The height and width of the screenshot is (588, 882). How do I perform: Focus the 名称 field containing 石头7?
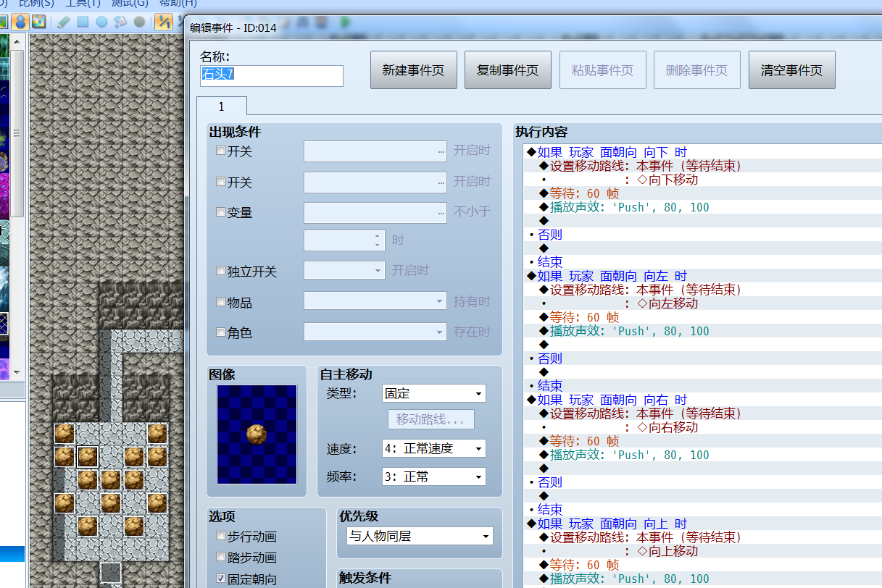pyautogui.click(x=271, y=75)
